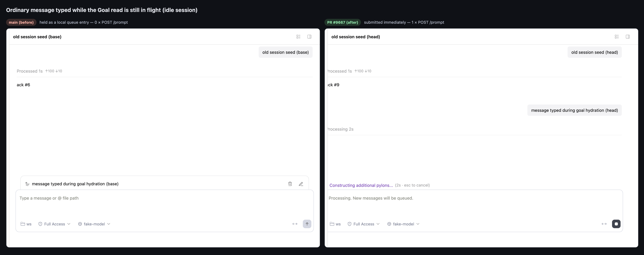The height and width of the screenshot is (255, 644).
Task: Click the ws folder in base composer
Action: pos(26,224)
